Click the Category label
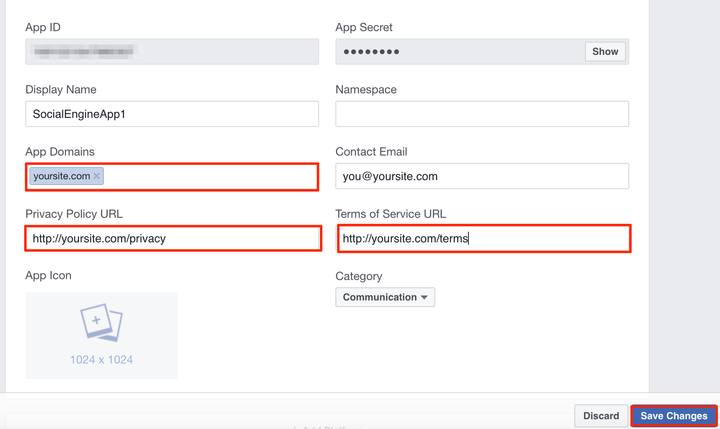This screenshot has width=720, height=429. pos(359,276)
